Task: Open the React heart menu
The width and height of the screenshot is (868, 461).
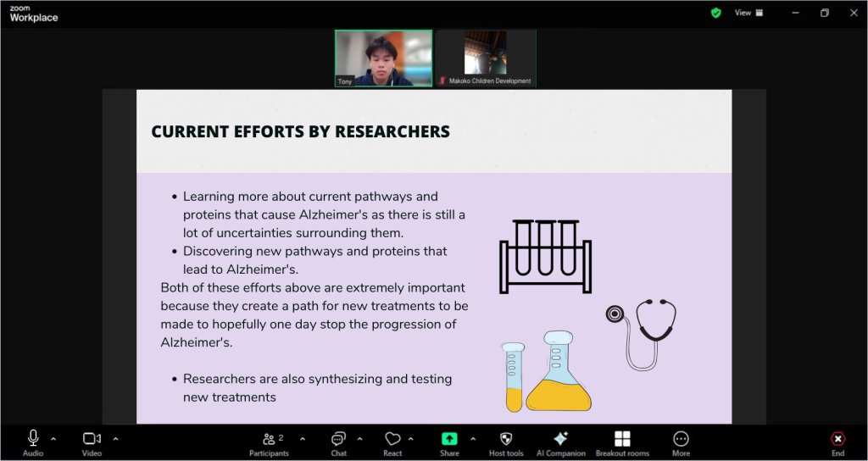Action: tap(392, 444)
